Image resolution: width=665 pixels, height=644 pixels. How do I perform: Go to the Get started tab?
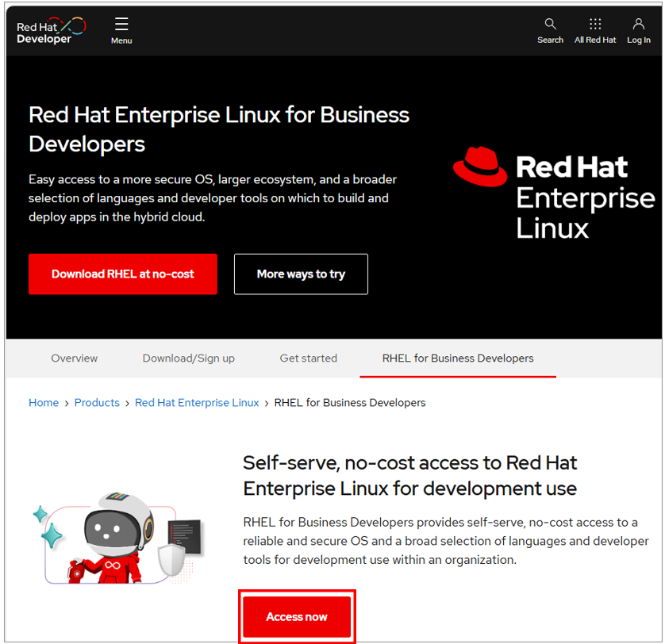pos(309,358)
